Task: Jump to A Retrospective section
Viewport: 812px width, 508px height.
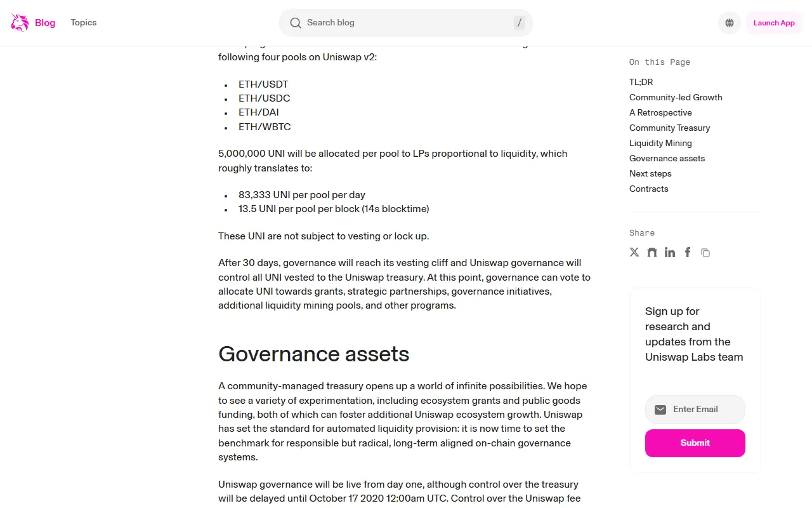Action: (x=660, y=112)
